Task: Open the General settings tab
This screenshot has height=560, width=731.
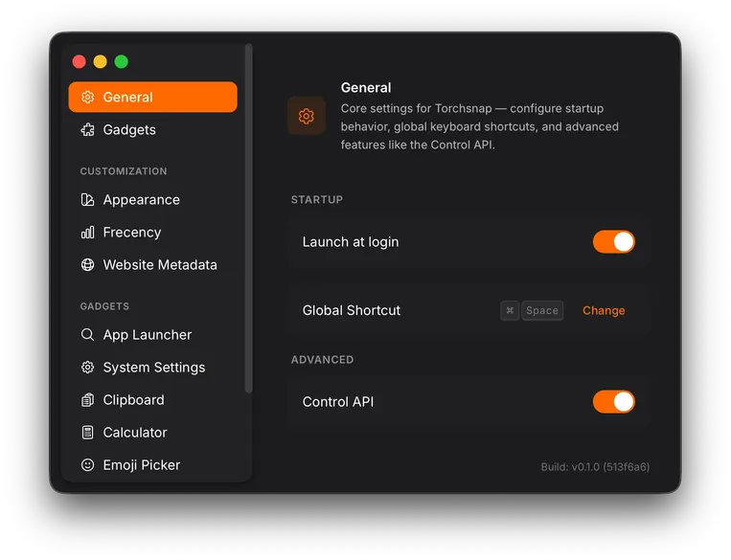Action: pyautogui.click(x=153, y=97)
